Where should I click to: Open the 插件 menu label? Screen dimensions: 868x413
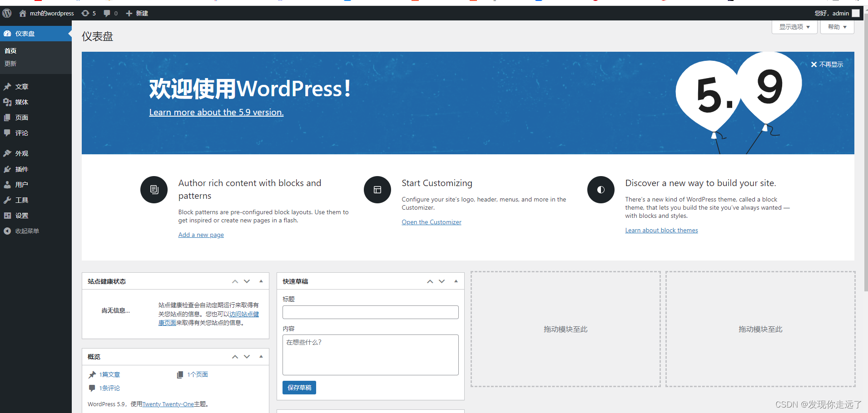pyautogui.click(x=22, y=169)
